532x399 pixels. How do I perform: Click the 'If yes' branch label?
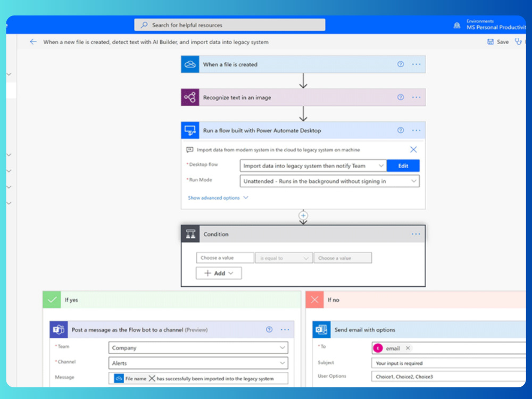(x=71, y=300)
